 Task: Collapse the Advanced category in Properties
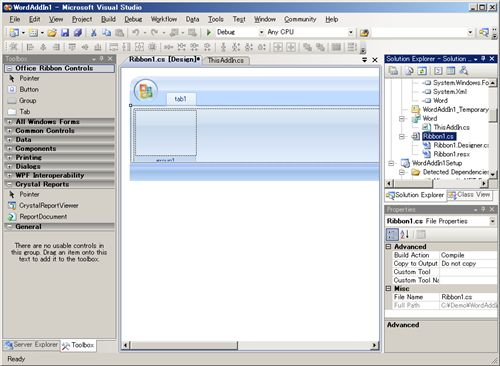coord(388,247)
